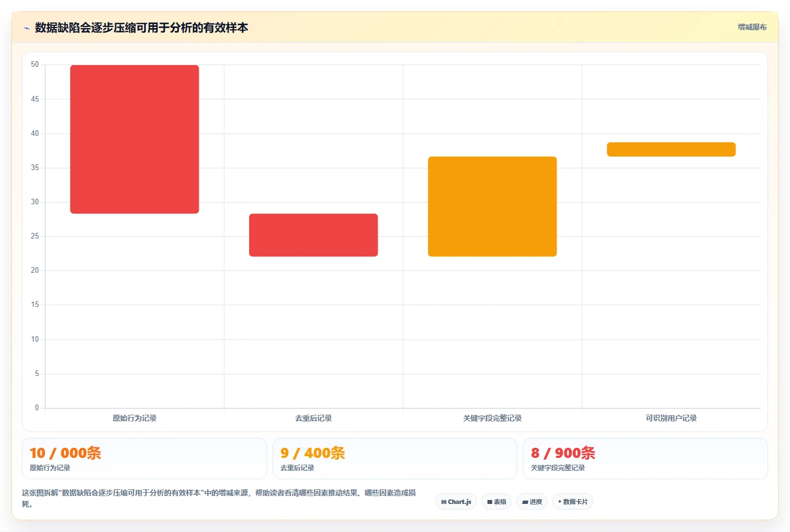Image resolution: width=790 pixels, height=532 pixels.
Task: Click the x-axis label 原始行为记录
Action: (135, 418)
